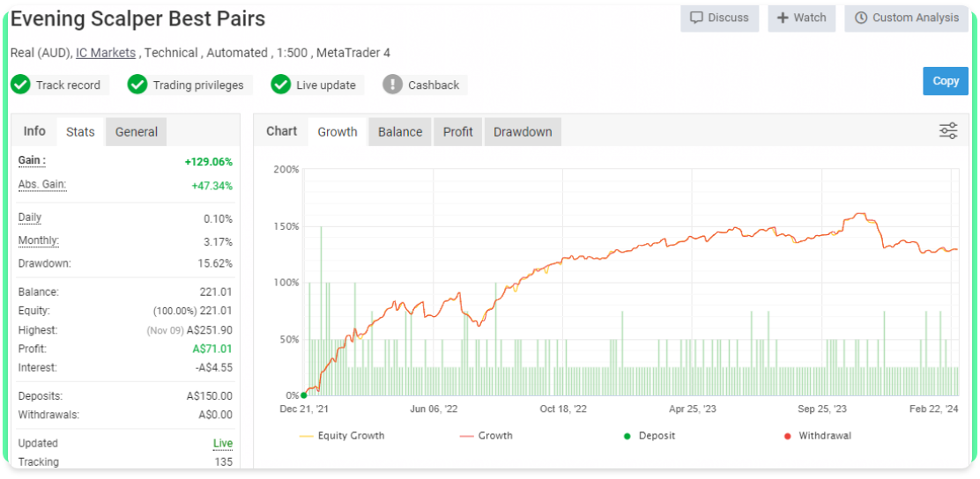The image size is (980, 479).
Task: Click the Trading privileges checkmark icon
Action: [137, 85]
